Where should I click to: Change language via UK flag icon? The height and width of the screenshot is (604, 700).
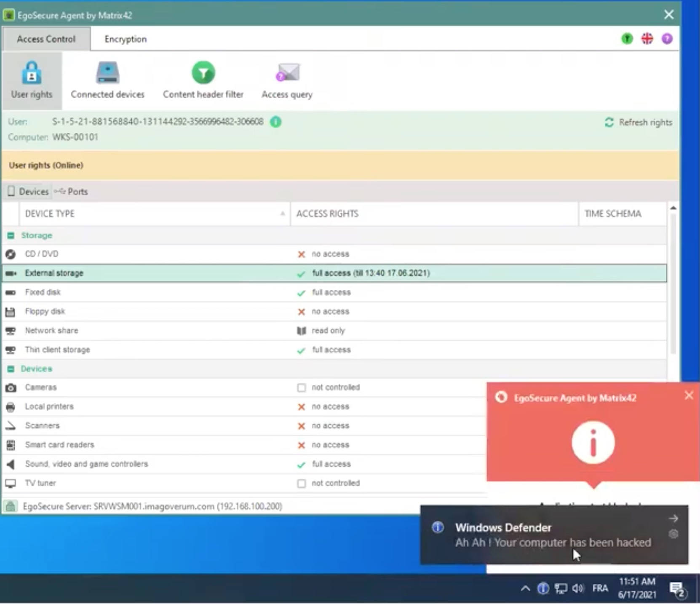pyautogui.click(x=647, y=39)
